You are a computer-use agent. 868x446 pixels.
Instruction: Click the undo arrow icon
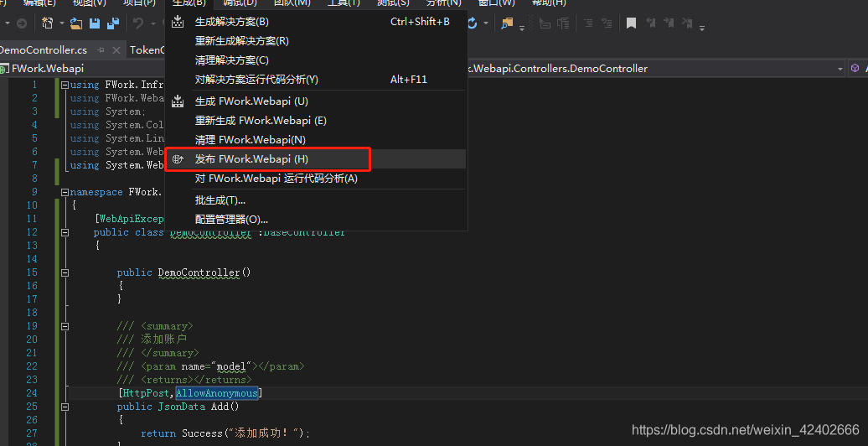(138, 23)
